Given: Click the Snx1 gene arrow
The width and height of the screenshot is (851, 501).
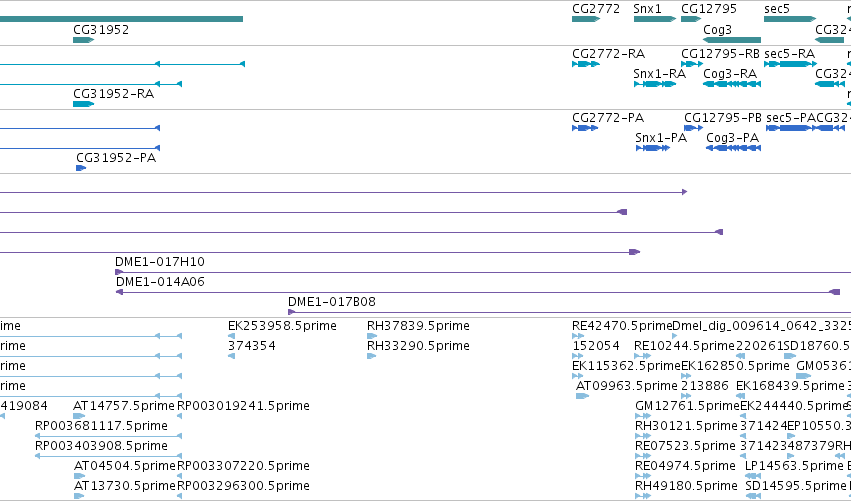Looking at the screenshot, I should 655,19.
